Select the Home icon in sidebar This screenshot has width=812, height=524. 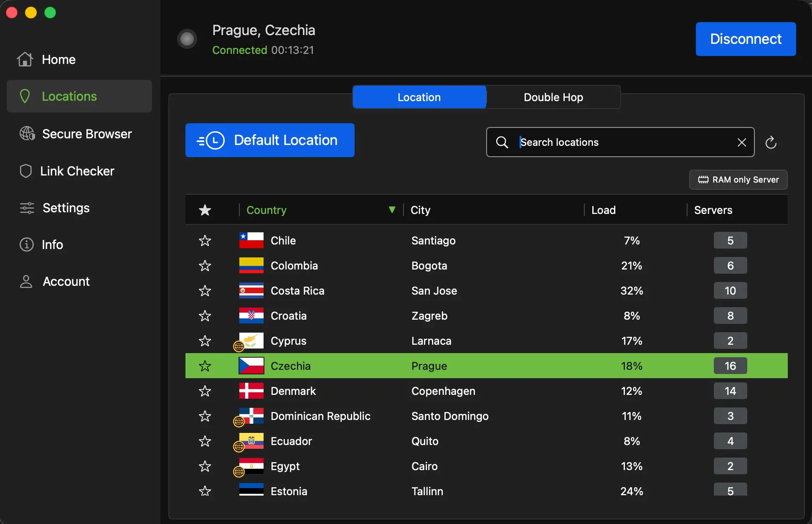pos(25,59)
